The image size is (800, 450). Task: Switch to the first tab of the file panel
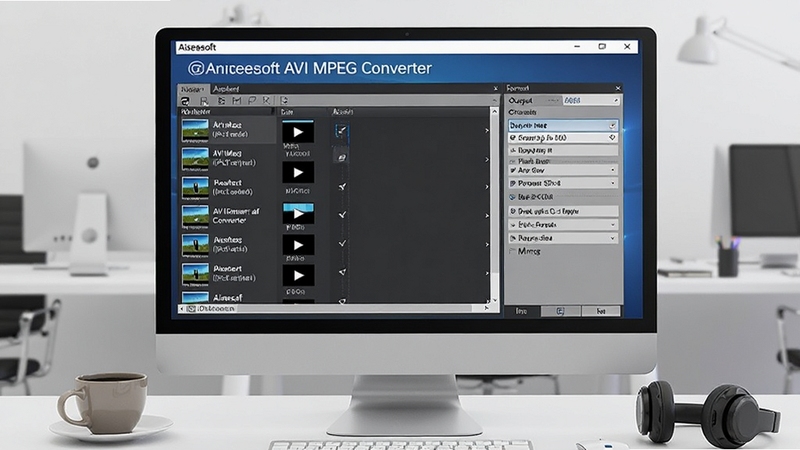coord(193,89)
